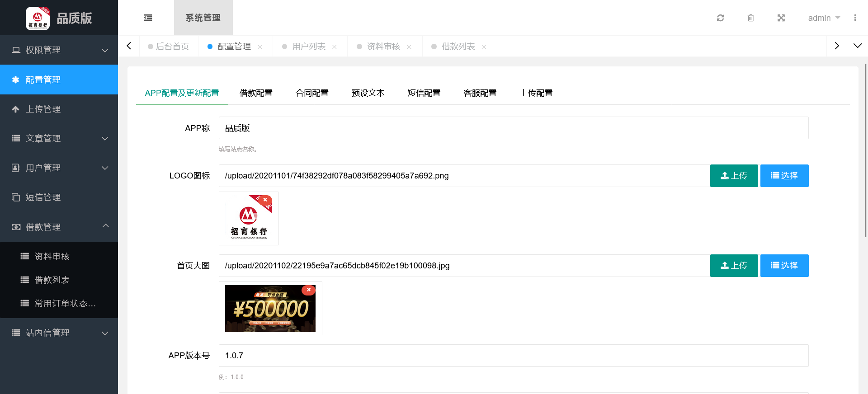Open the 预设文本 settings tab
Screen dimensions: 868x394
pyautogui.click(x=368, y=93)
